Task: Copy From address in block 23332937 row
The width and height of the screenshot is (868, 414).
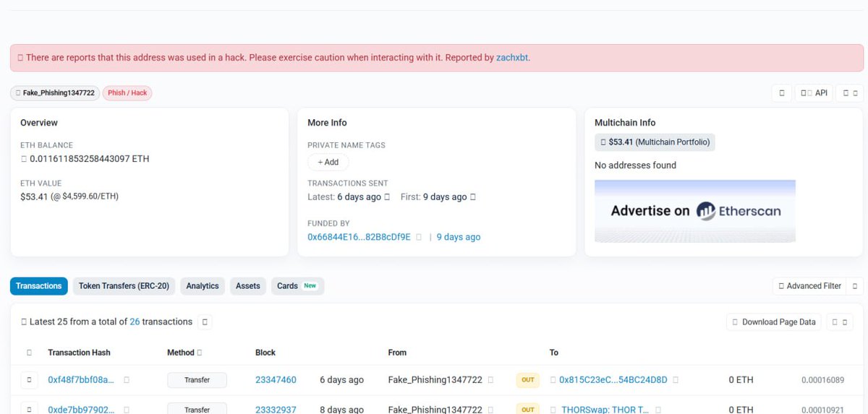Action: coord(490,410)
